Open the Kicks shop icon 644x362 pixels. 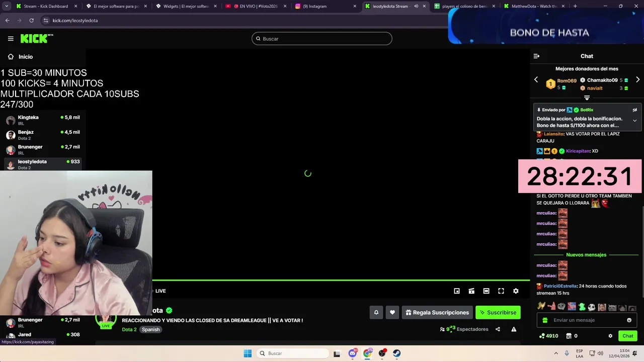[569, 336]
